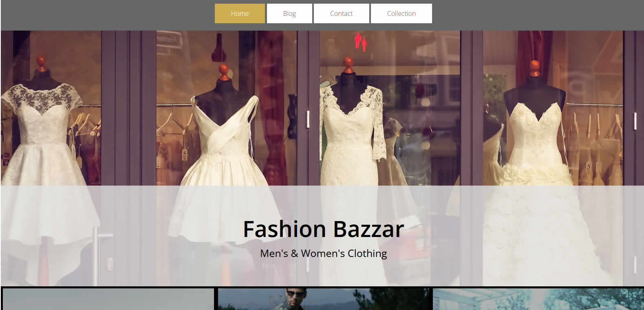This screenshot has height=310, width=644.
Task: Select the Men's & Women's Clothing subtitle
Action: [324, 253]
